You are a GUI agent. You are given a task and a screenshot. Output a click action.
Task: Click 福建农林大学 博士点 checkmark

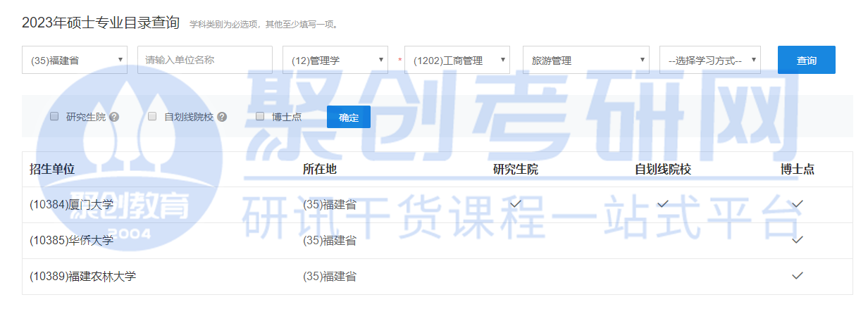tap(798, 275)
